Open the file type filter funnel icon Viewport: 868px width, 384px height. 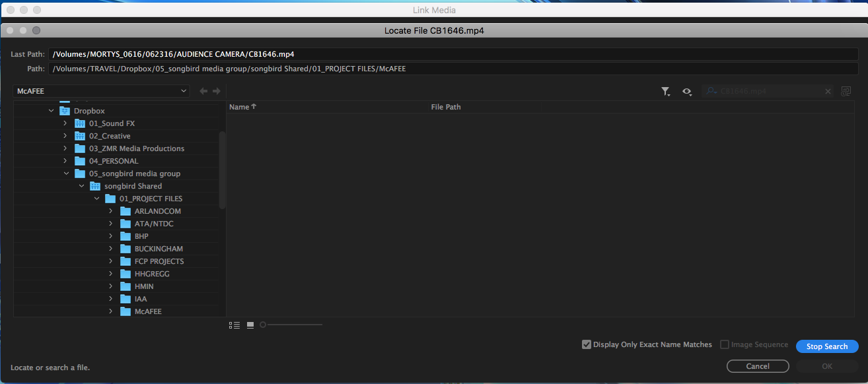[666, 92]
